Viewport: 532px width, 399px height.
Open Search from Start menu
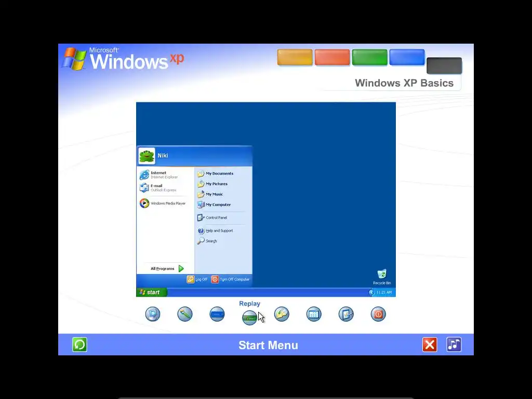[x=207, y=241]
